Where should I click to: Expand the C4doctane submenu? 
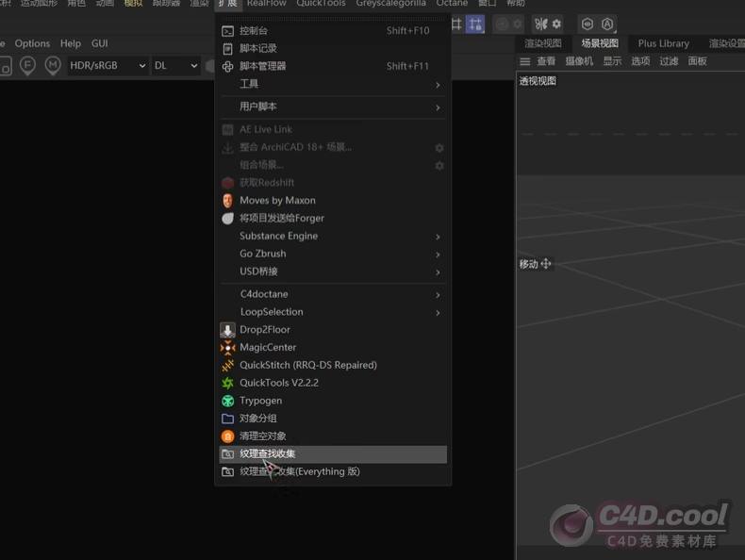333,294
